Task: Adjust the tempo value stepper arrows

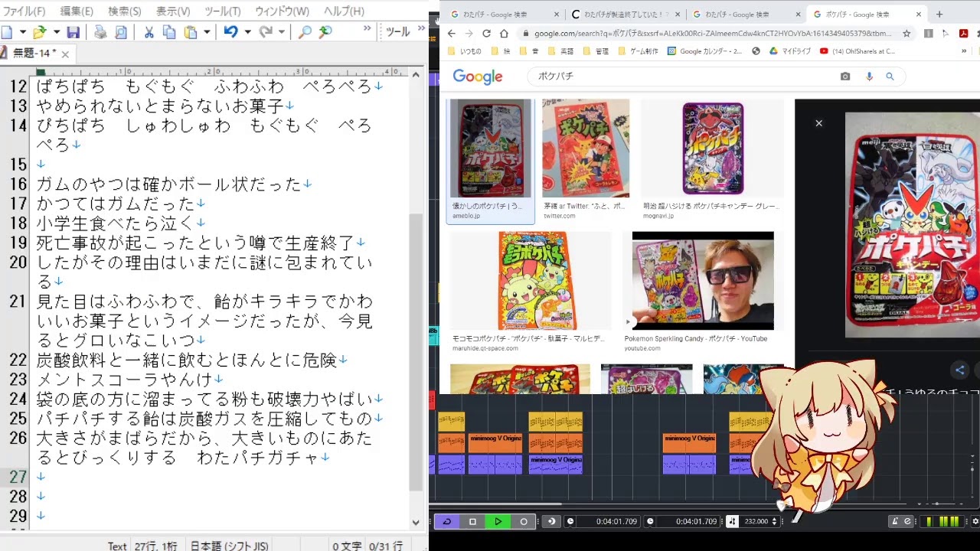Action: tap(774, 521)
